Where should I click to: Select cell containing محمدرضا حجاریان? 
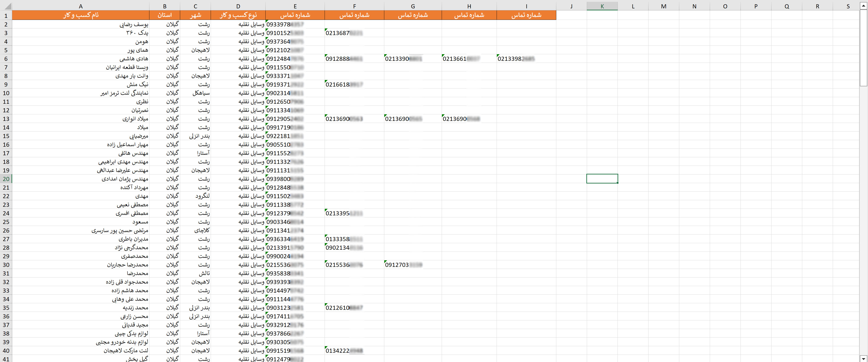click(80, 265)
